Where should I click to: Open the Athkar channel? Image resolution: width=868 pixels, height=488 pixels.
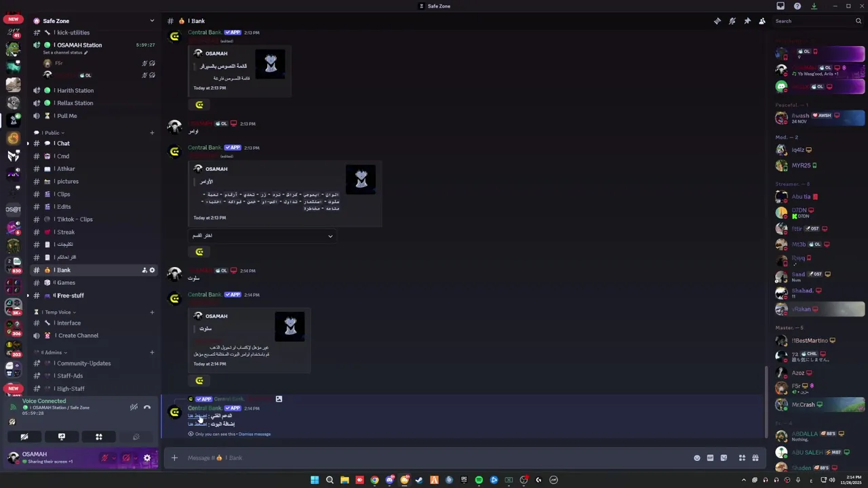click(94, 169)
